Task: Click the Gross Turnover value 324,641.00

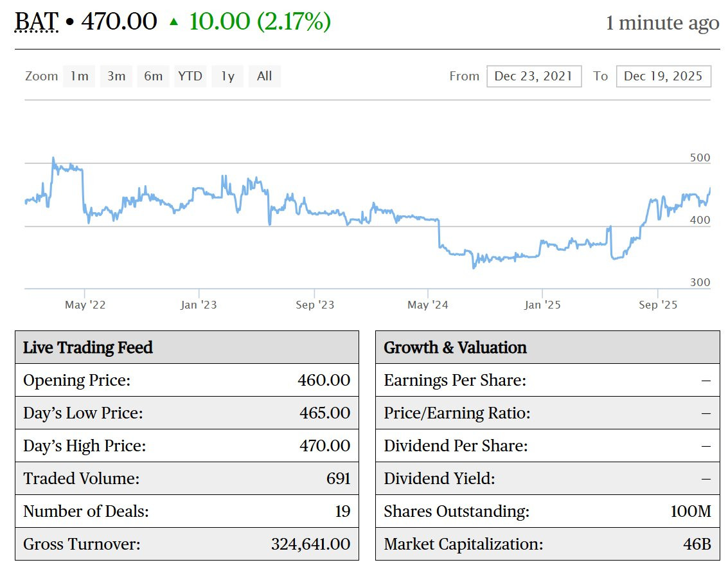Action: tap(310, 544)
